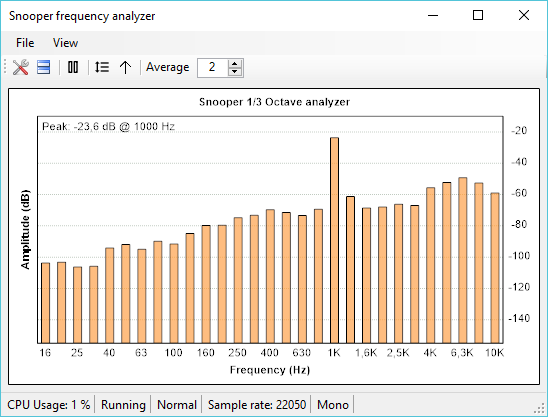Image resolution: width=548 pixels, height=417 pixels.
Task: Click the 6,3K frequency tick label
Action: click(x=462, y=353)
